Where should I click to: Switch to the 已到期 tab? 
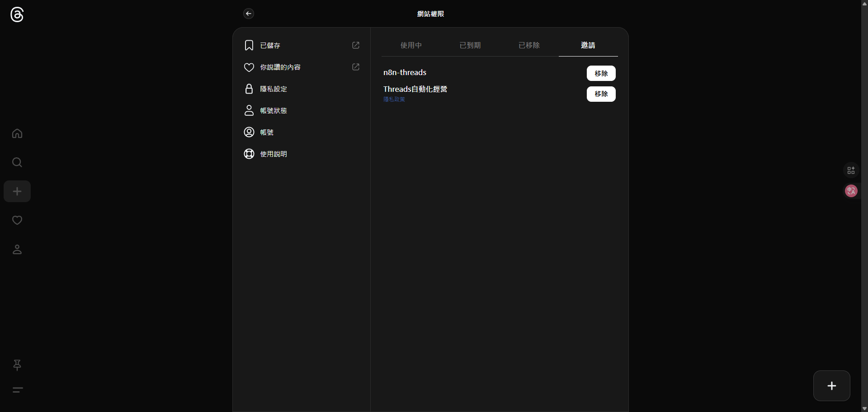pos(470,45)
